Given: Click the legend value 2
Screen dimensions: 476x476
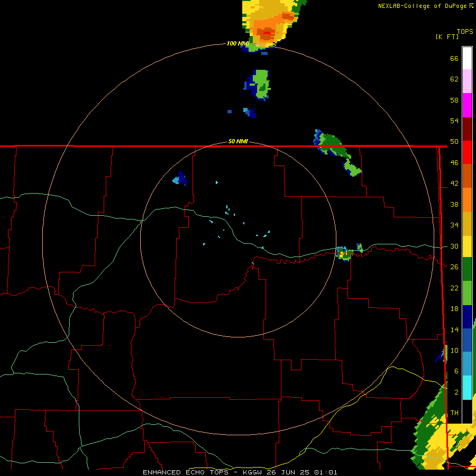Looking at the screenshot, I should point(456,392).
